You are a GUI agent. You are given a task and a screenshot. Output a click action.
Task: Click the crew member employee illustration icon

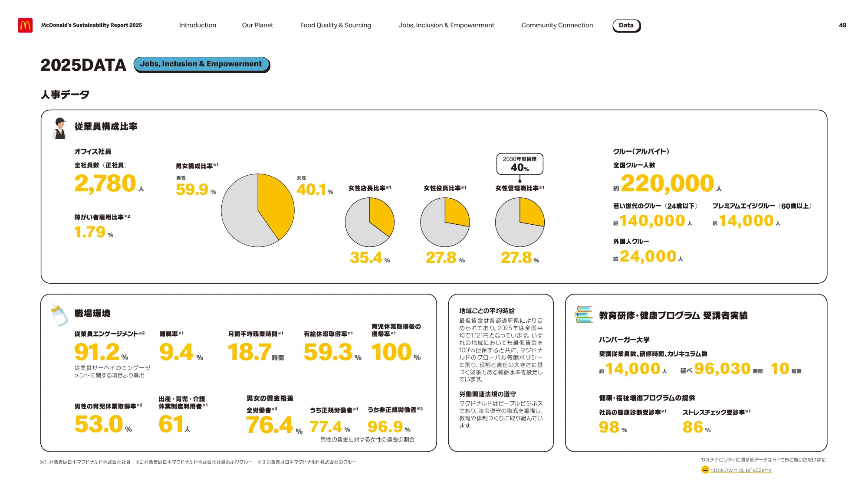[x=59, y=128]
